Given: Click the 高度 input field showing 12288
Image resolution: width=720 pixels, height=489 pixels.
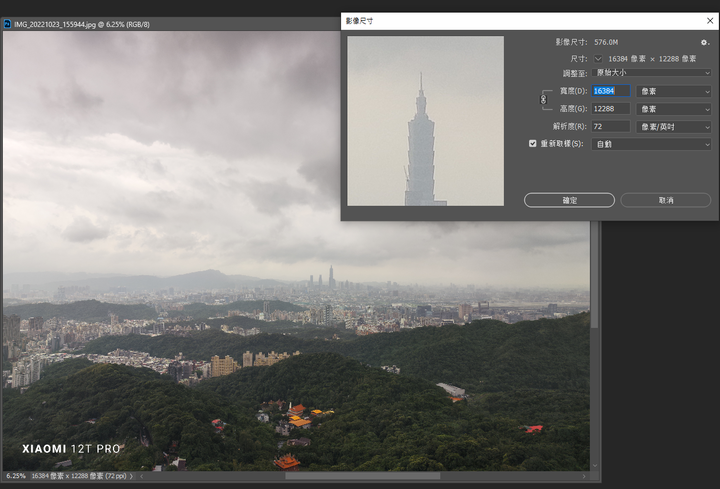Looking at the screenshot, I should (x=611, y=109).
